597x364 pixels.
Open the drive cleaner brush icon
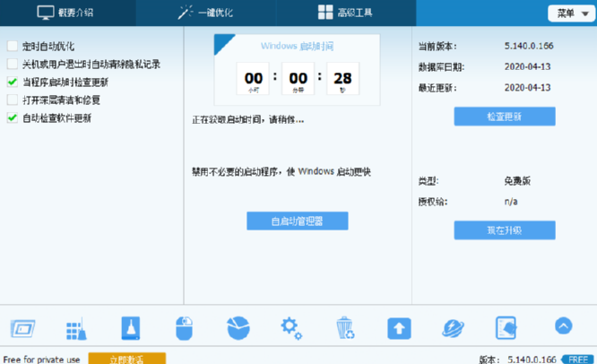[131, 328]
